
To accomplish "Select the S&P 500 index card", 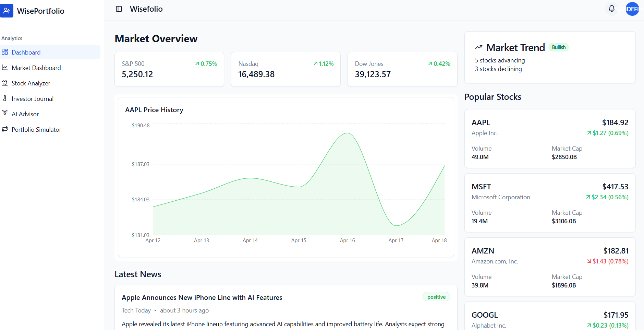I will [169, 69].
